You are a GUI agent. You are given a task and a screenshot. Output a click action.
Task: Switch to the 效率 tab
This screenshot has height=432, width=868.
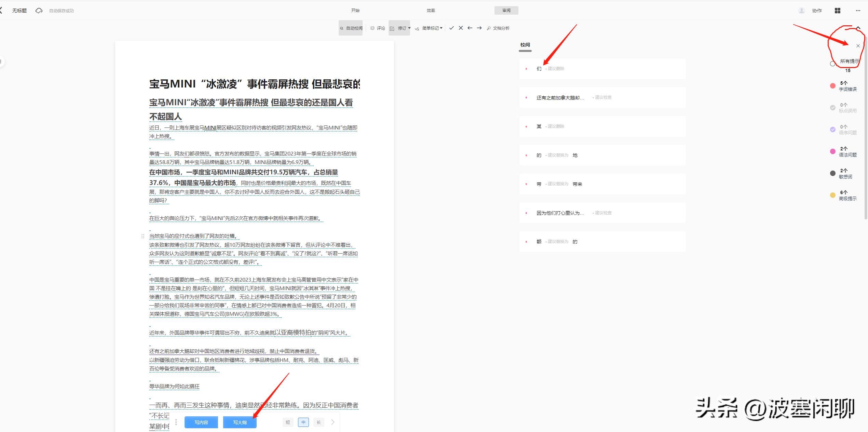click(431, 11)
